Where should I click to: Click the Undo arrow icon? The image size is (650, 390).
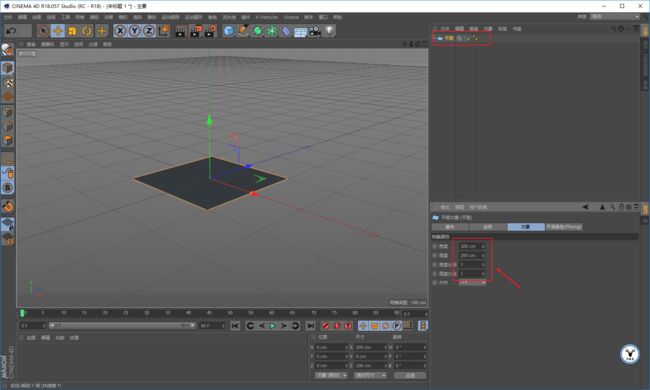(12, 31)
